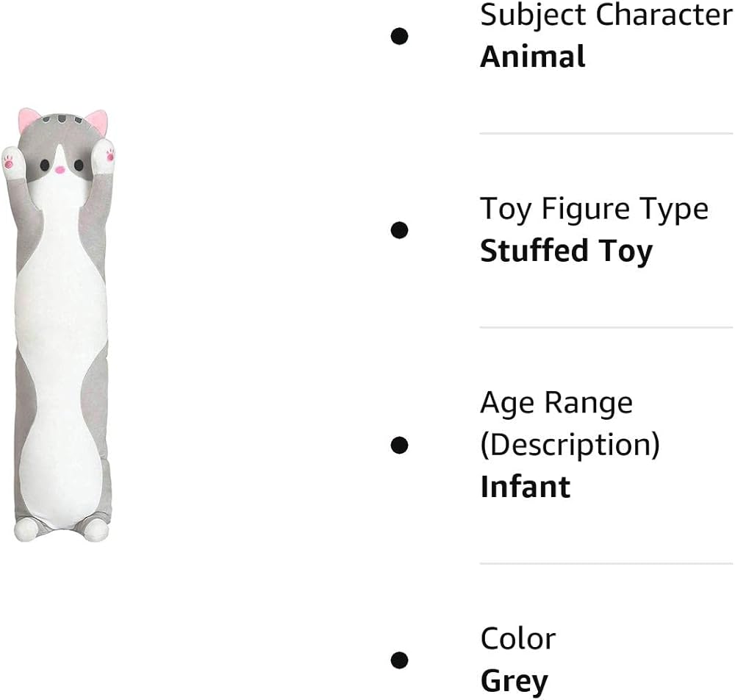Click the cat's right pink ear
This screenshot has height=700, width=735.
click(x=97, y=121)
